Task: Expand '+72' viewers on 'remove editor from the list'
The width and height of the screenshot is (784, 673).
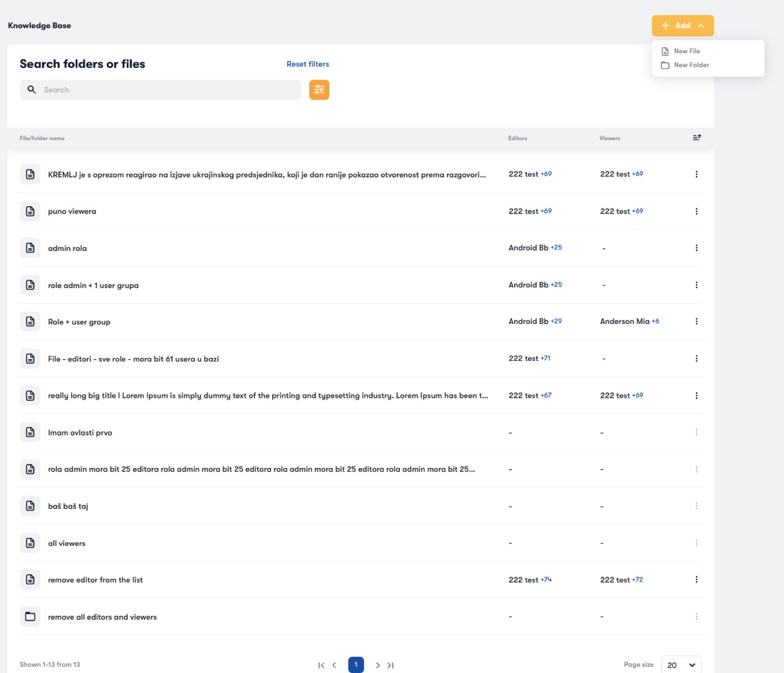Action: pyautogui.click(x=637, y=579)
